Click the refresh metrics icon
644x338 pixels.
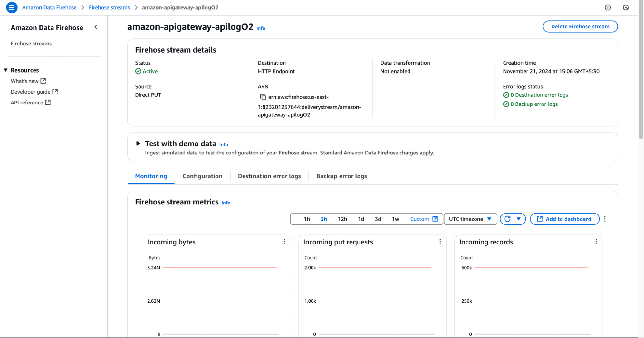click(x=507, y=219)
